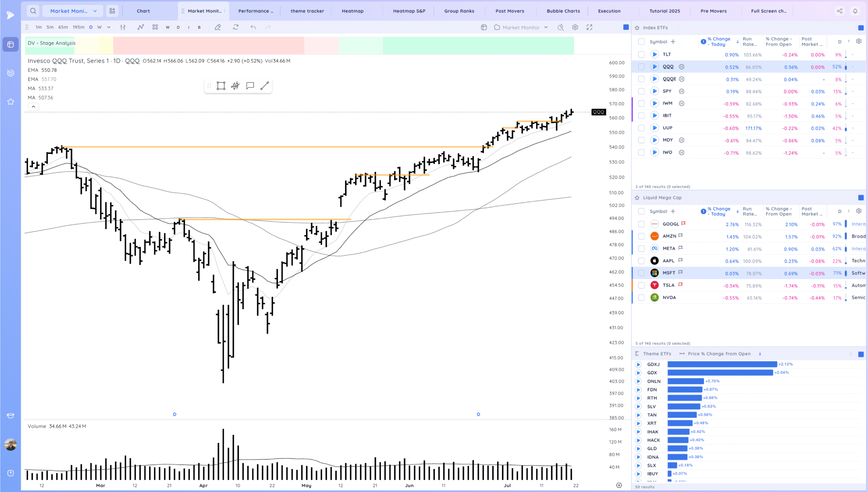The image size is (868, 492).
Task: Open the Group Ranks tab
Action: tap(459, 11)
